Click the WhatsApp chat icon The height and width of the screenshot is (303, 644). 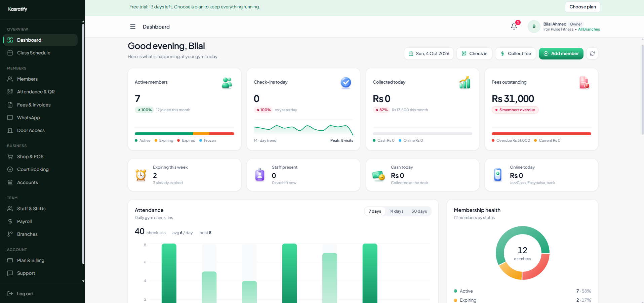point(10,118)
